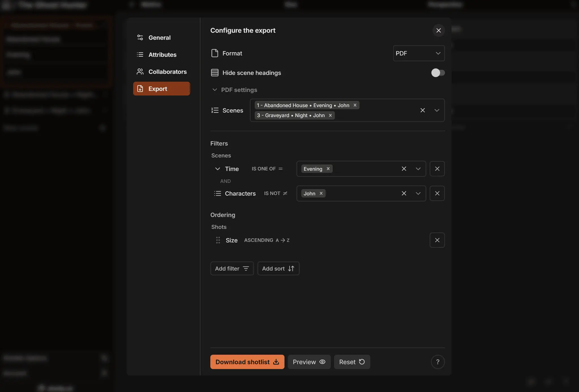Clear all values in Characters filter
579x392 pixels.
(404, 193)
